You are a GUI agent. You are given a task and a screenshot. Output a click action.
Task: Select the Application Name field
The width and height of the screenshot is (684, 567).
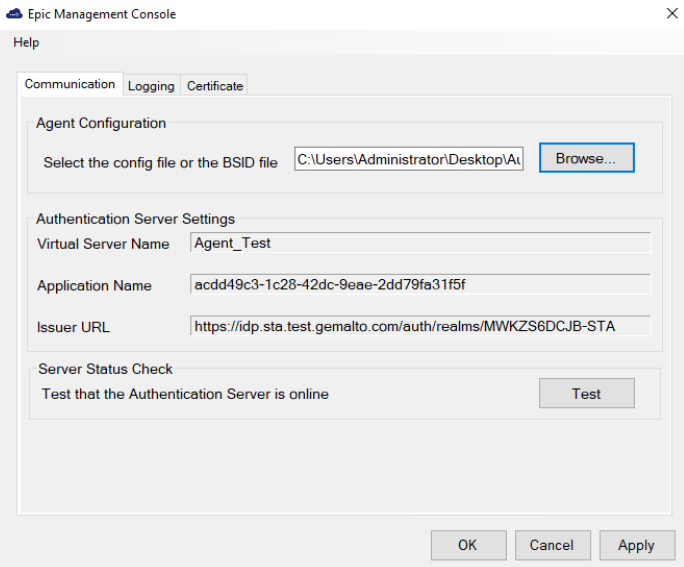(421, 284)
